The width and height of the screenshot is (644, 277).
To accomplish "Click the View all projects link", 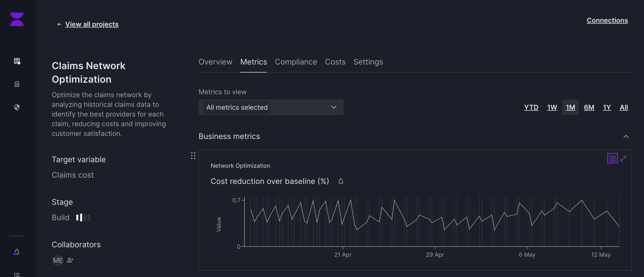I will 92,24.
